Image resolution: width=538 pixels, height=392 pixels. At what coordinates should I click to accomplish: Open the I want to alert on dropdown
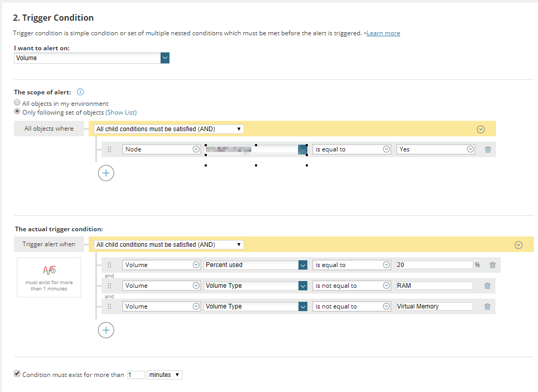tap(165, 58)
